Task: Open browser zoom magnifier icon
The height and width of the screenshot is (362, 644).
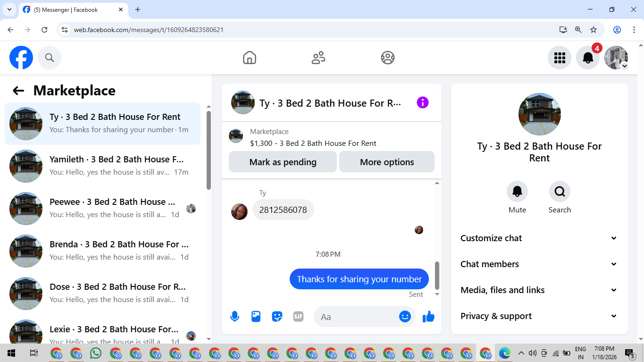Action: click(x=578, y=30)
